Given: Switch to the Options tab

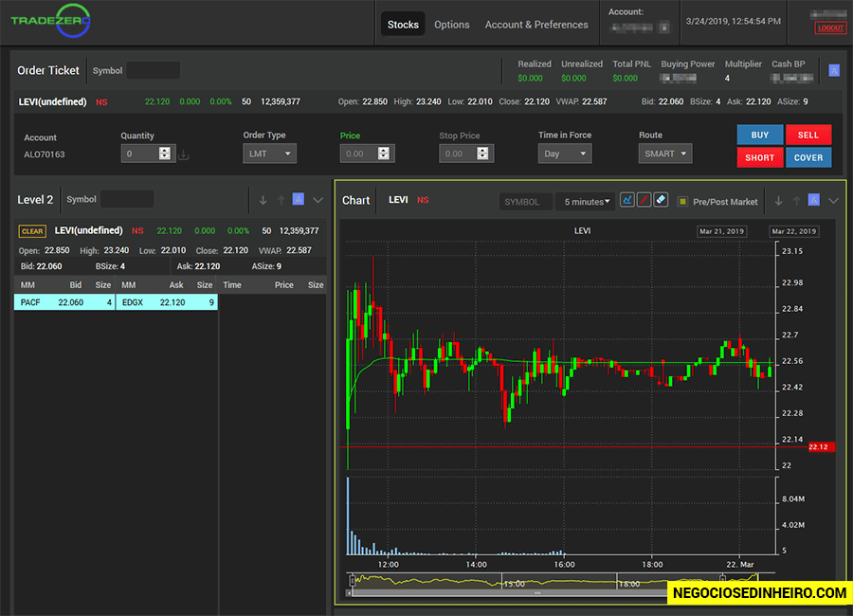Looking at the screenshot, I should point(452,25).
